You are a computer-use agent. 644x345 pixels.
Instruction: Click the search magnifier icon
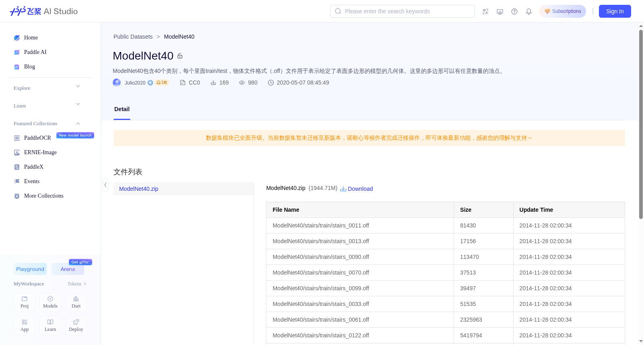(x=338, y=11)
